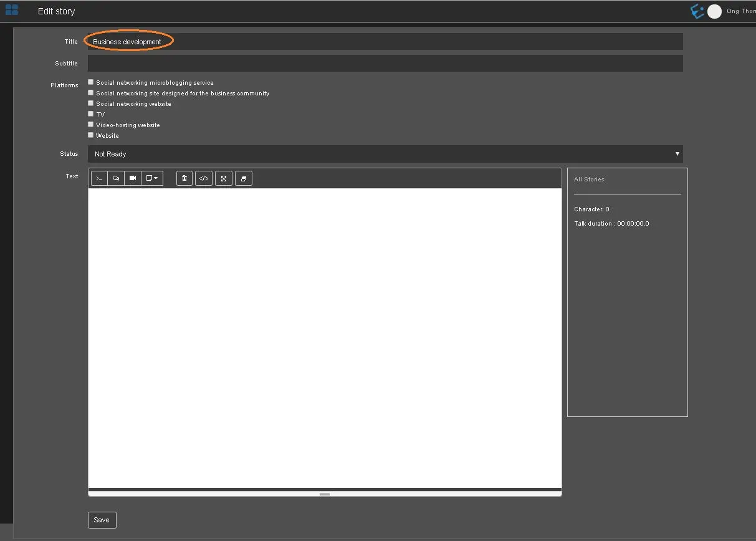Grab the resize handle below text editor
Screen dimensions: 756x541
325,494
